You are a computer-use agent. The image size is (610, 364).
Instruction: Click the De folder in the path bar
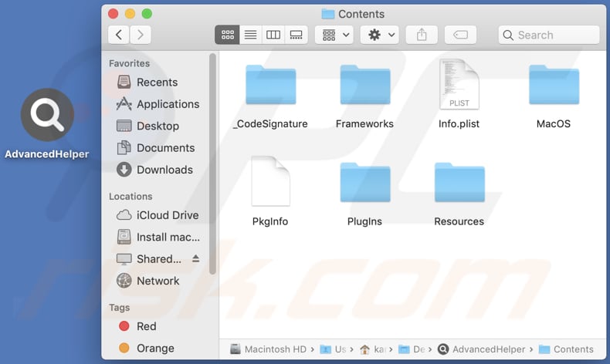click(x=412, y=349)
